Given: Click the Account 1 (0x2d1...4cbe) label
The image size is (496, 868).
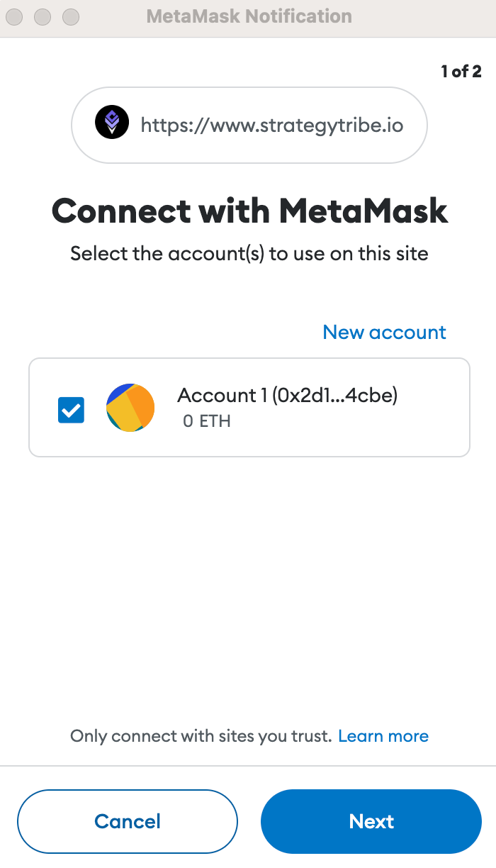Looking at the screenshot, I should tap(287, 395).
